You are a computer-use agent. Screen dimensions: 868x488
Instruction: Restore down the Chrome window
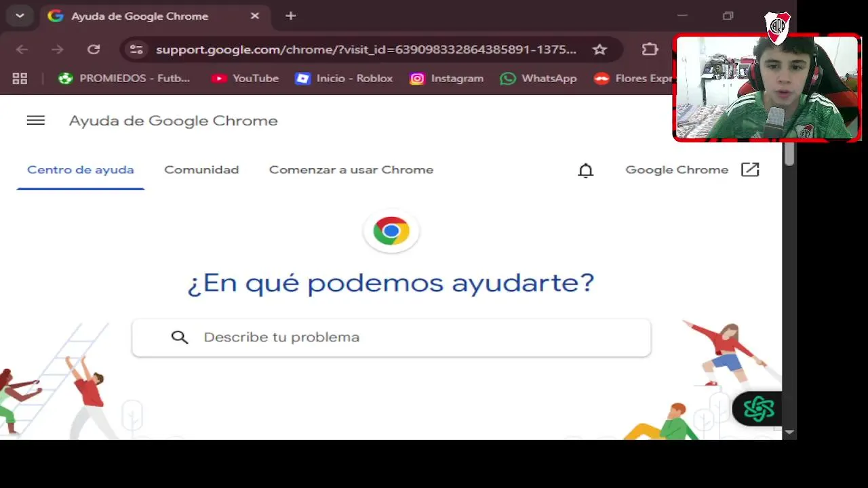coord(728,16)
